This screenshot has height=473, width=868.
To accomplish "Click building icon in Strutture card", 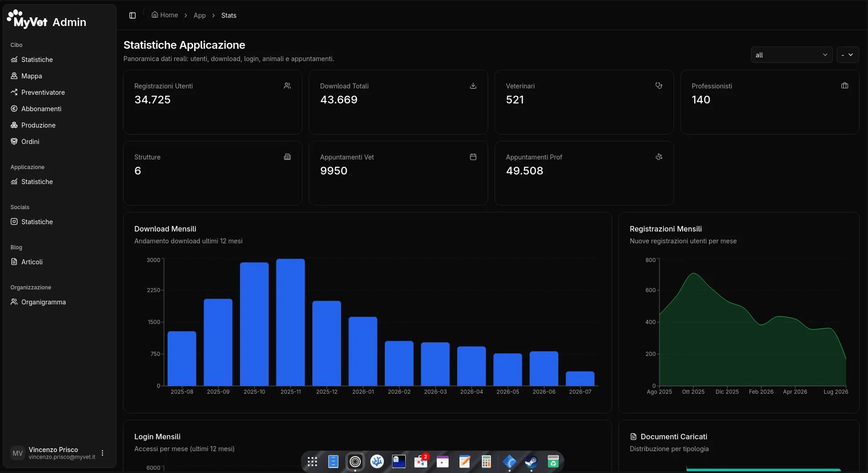I will tap(287, 157).
